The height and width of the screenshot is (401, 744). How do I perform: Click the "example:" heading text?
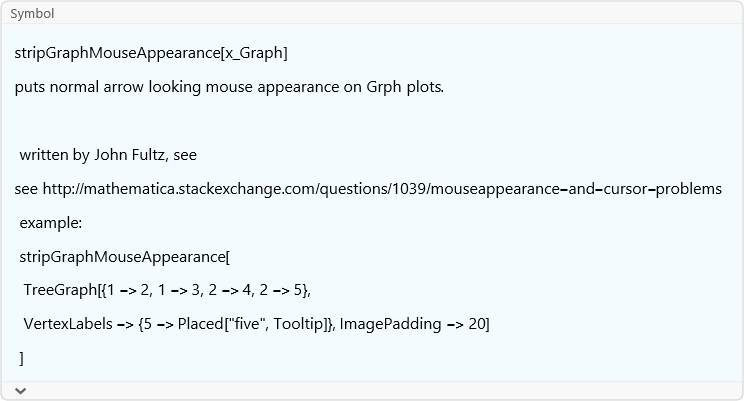pyautogui.click(x=51, y=223)
